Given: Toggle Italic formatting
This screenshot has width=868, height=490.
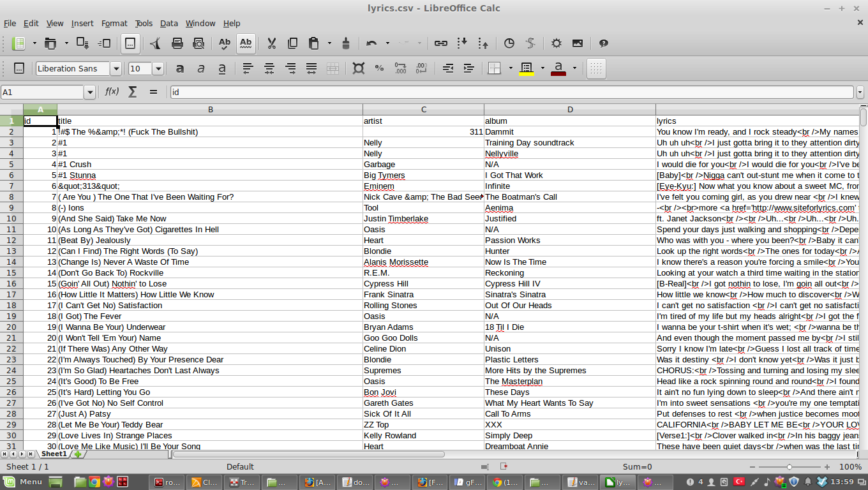Looking at the screenshot, I should click(x=201, y=68).
